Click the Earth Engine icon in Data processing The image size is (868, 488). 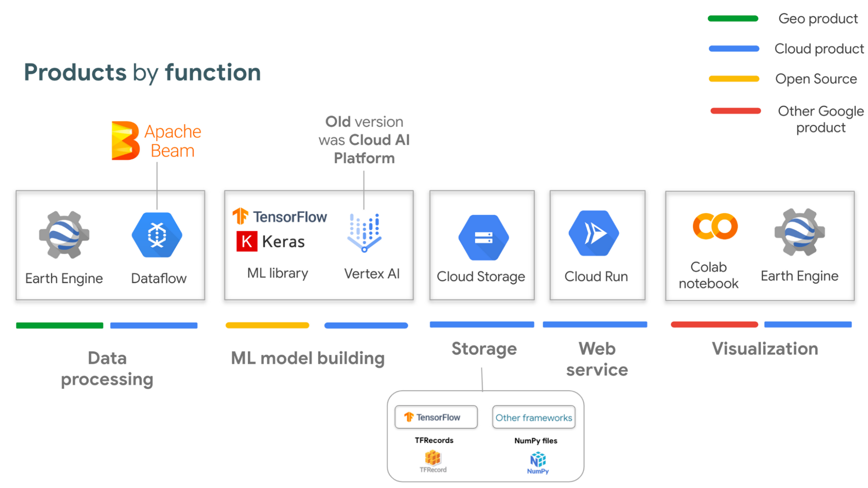pos(64,237)
